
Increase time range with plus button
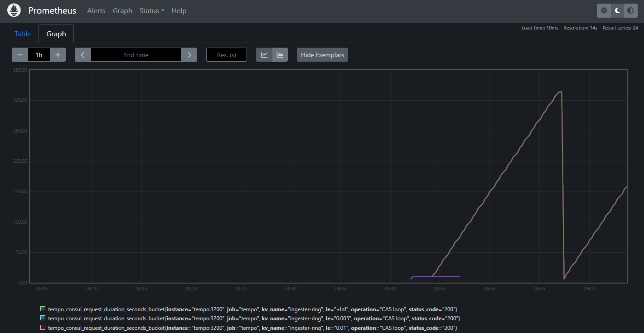click(58, 55)
